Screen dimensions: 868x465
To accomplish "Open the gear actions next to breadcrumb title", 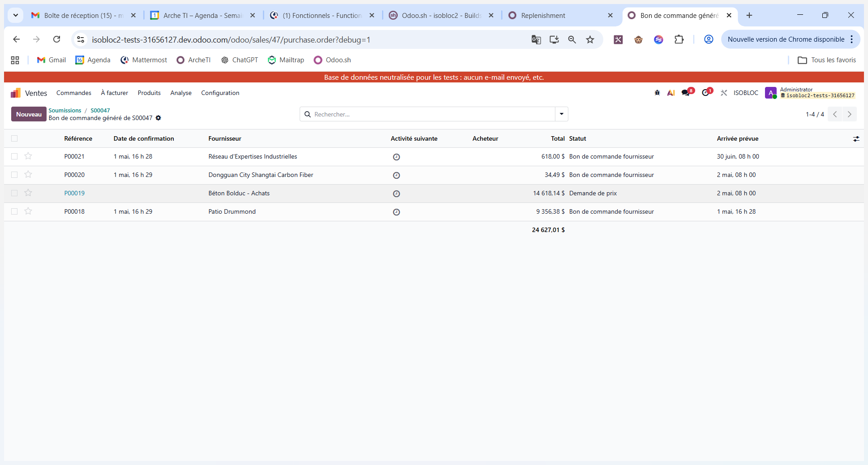I will point(158,118).
